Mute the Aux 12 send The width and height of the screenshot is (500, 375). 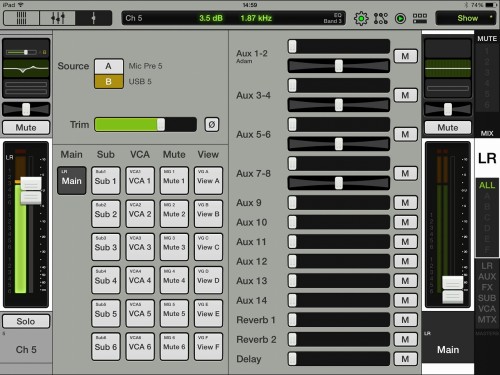click(x=405, y=261)
